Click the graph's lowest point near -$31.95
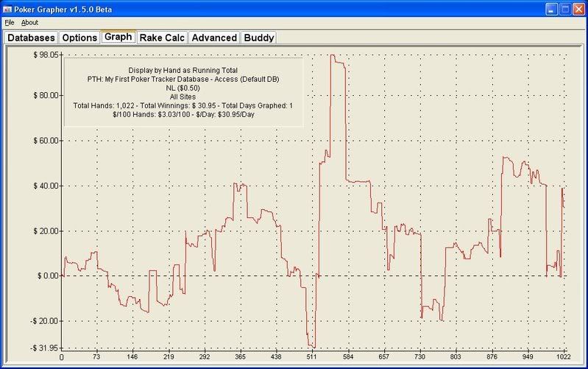The height and width of the screenshot is (369, 588). (x=312, y=346)
